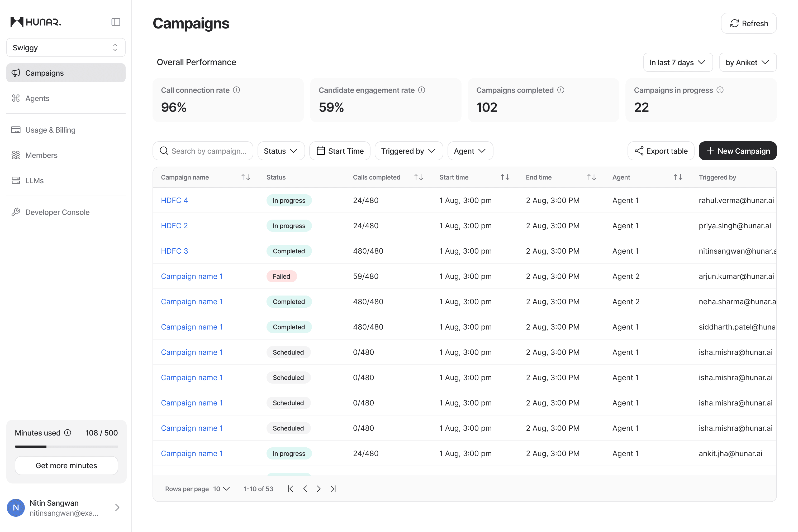Viewport: 798px width, 532px height.
Task: Open the Swiggy workspace selector
Action: pyautogui.click(x=66, y=47)
